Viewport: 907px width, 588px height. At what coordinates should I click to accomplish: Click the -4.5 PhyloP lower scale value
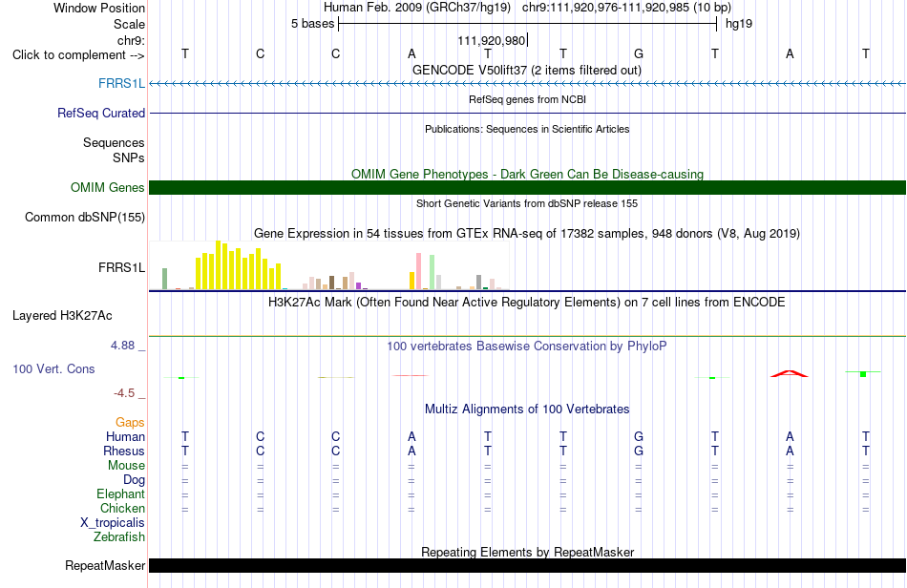[124, 393]
